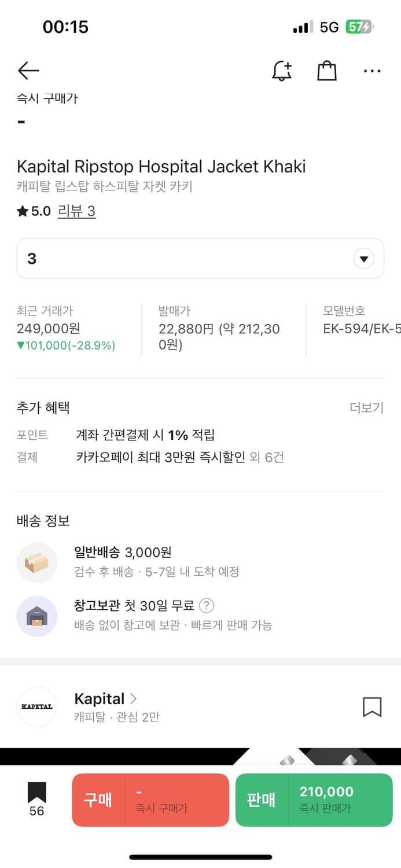Navigate back using the arrow icon
Viewport: 401px width, 868px height.
point(27,70)
